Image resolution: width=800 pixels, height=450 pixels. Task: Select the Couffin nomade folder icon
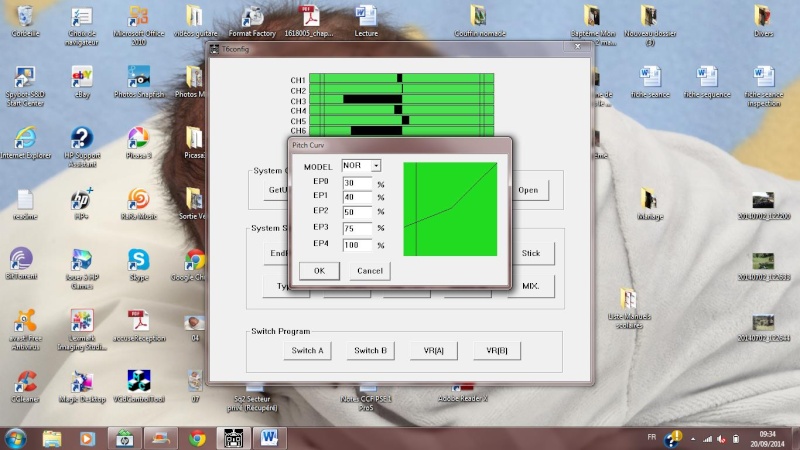480,21
